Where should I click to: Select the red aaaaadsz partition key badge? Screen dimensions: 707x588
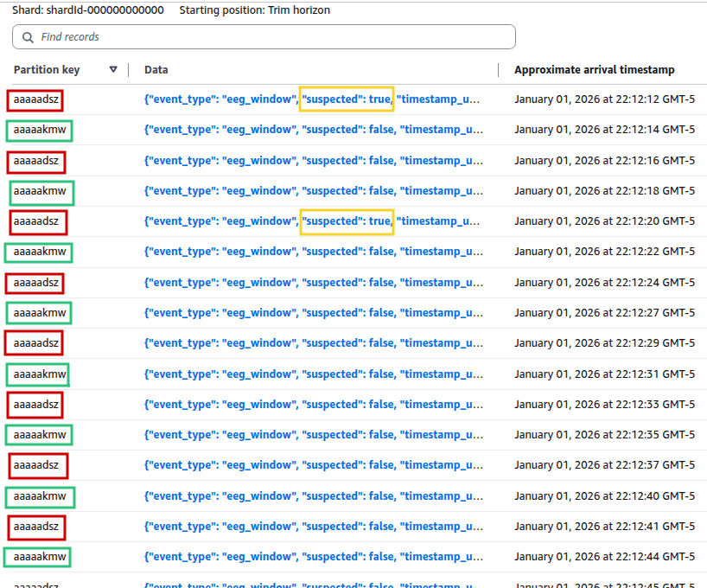35,99
